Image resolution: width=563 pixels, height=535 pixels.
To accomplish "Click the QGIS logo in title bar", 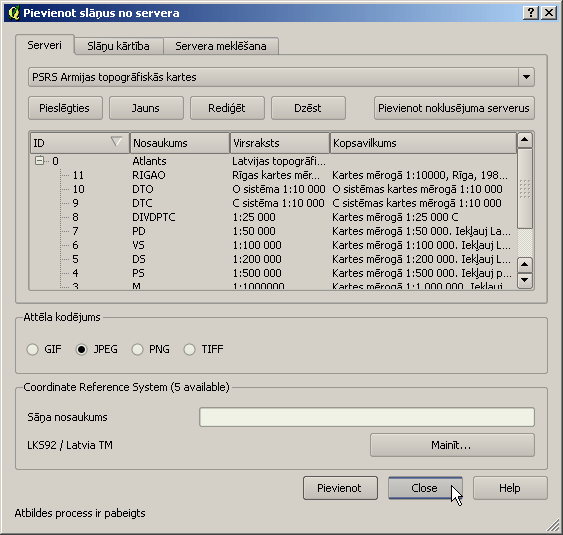I will (13, 13).
